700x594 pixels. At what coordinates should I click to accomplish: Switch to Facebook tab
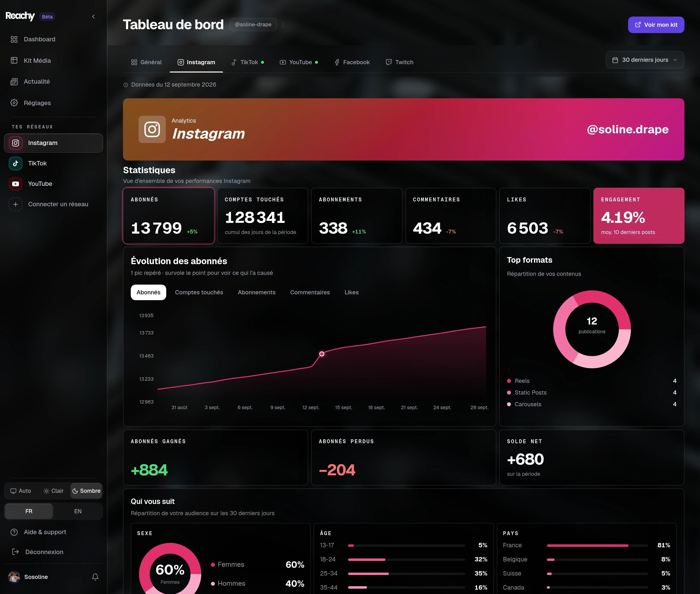click(352, 62)
